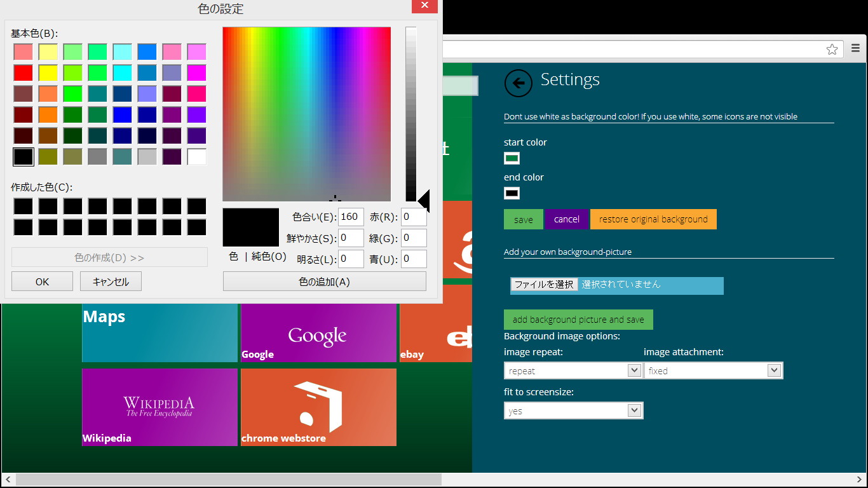
Task: Click the 緑(G) green value field
Action: [414, 238]
